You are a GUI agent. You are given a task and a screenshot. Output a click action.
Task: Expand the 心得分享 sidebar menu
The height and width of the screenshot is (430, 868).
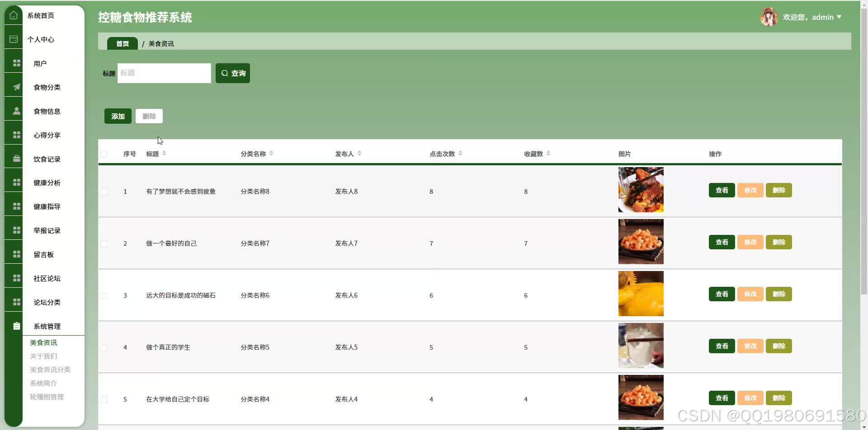(47, 135)
